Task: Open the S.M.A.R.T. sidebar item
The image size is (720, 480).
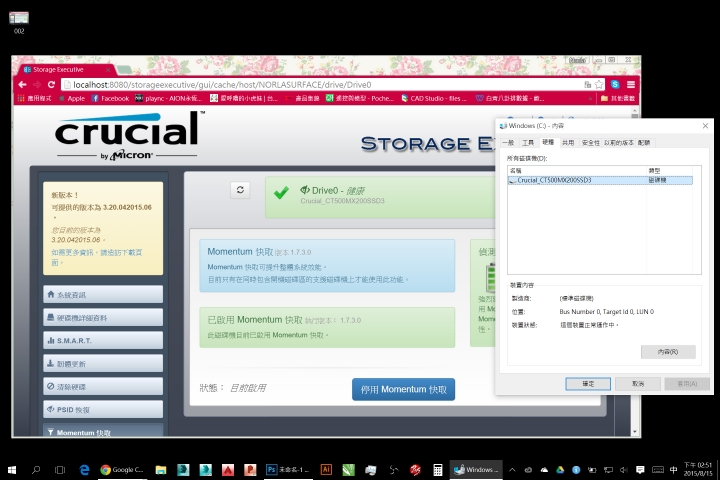Action: 103,340
